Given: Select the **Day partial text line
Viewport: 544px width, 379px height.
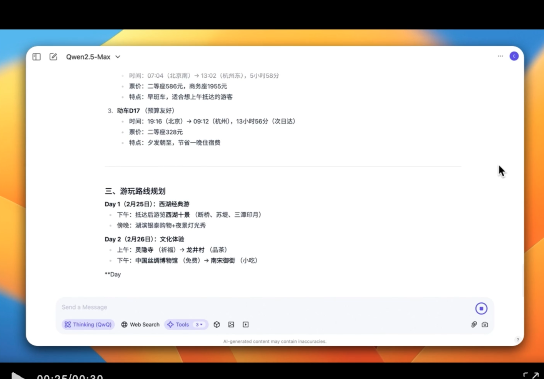Looking at the screenshot, I should [113, 275].
